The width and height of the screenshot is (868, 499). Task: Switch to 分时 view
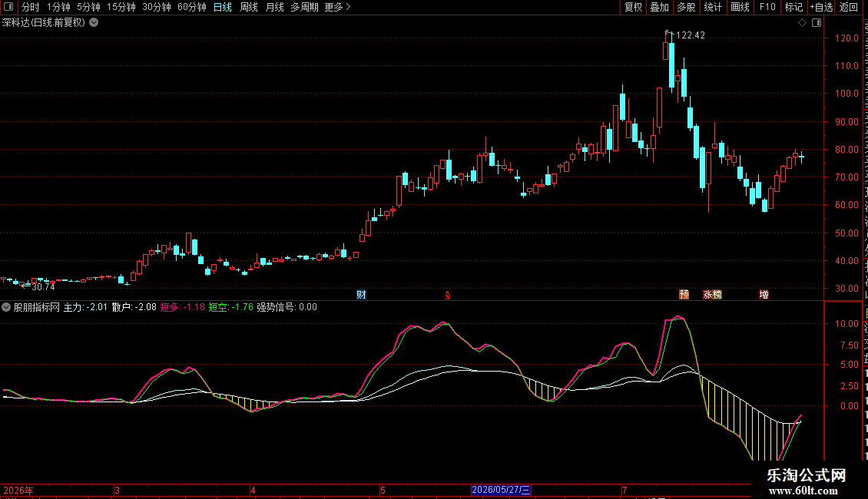pyautogui.click(x=31, y=7)
